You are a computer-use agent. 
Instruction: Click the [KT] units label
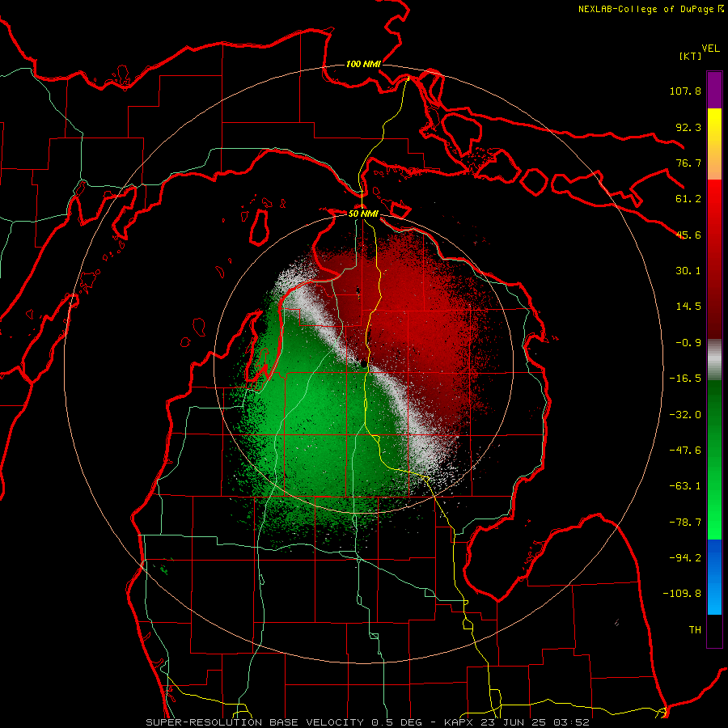pos(691,56)
